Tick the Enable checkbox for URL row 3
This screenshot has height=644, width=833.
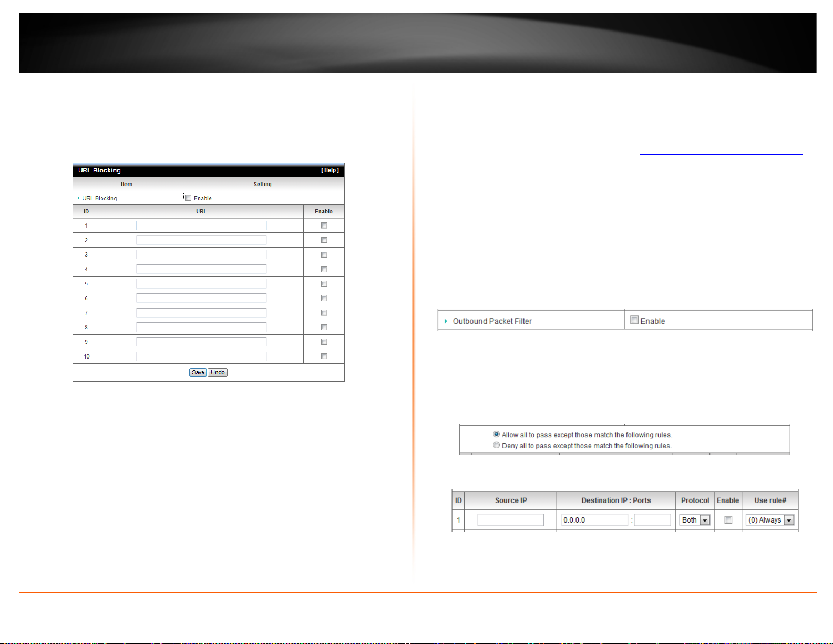tap(324, 254)
